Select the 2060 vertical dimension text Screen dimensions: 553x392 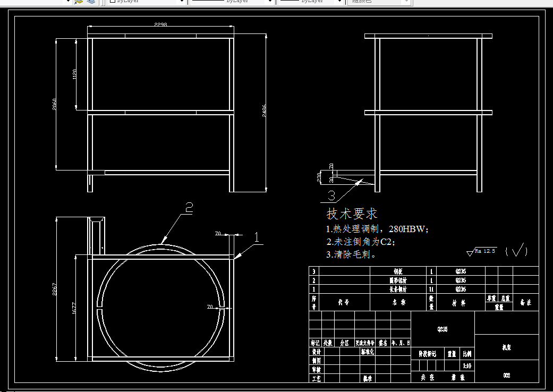pos(54,104)
